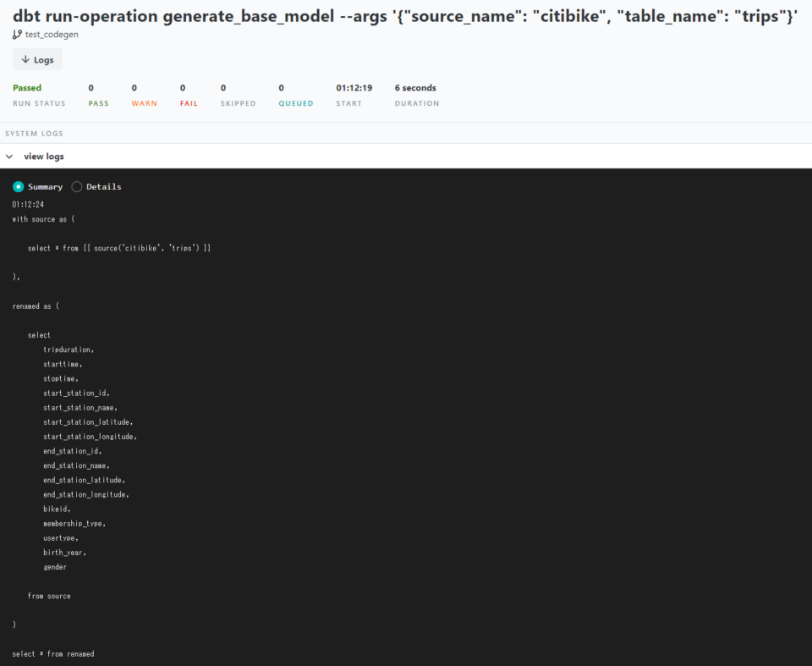Click the WARN count indicator
This screenshot has width=812, height=666.
click(144, 95)
